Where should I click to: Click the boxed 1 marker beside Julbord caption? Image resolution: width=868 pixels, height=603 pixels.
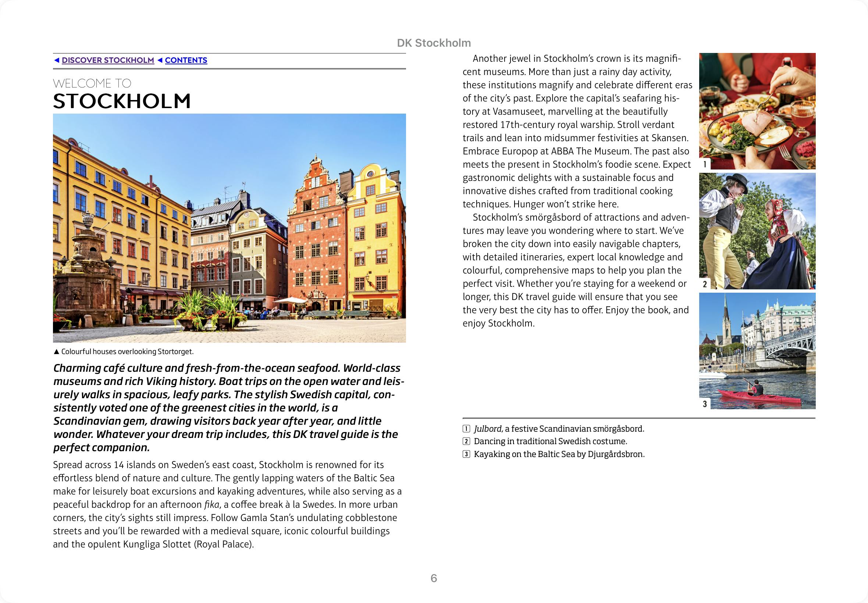pyautogui.click(x=466, y=429)
